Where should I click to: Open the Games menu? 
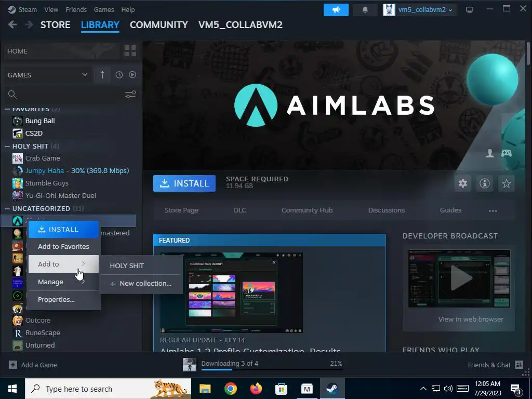coord(104,10)
